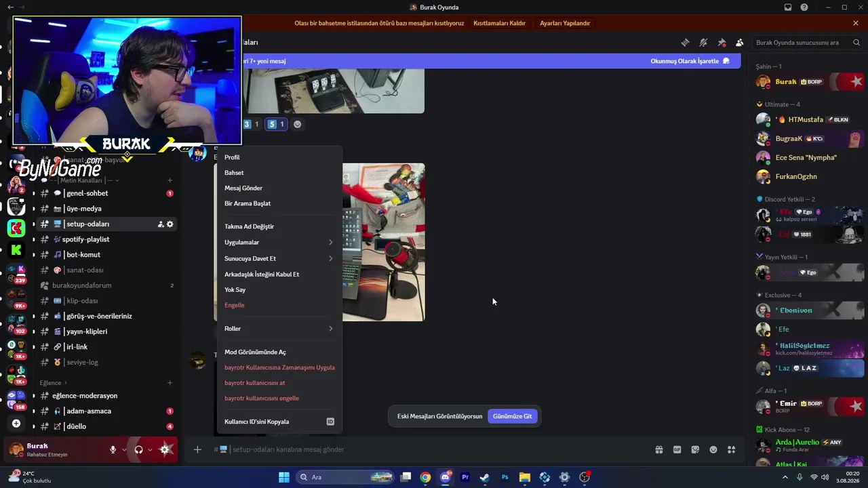Open bot-komut channel

(106, 255)
